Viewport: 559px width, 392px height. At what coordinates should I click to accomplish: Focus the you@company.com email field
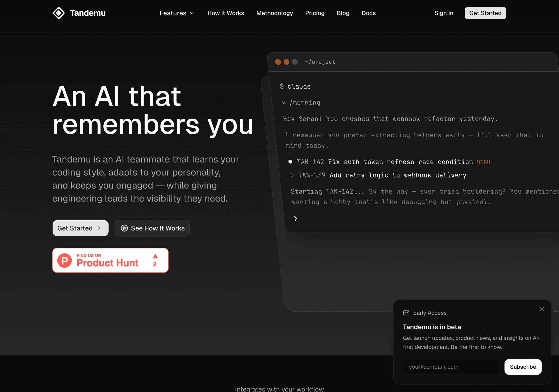[452, 367]
